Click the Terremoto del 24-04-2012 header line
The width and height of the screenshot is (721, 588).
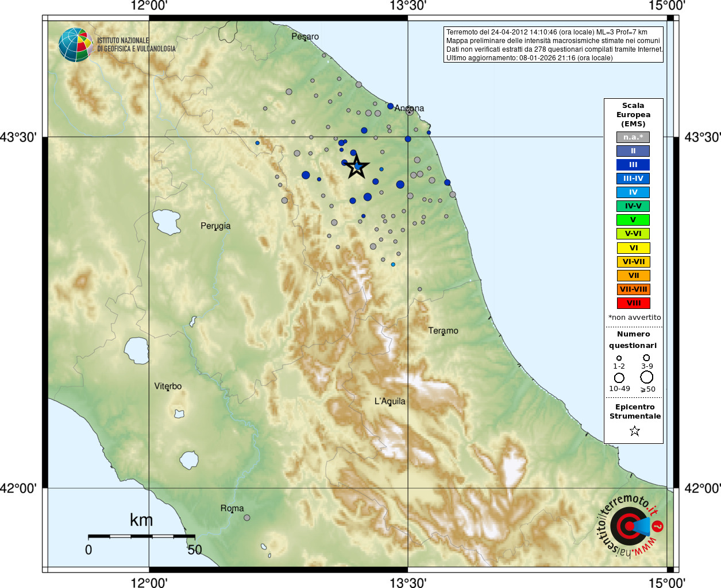coord(547,32)
